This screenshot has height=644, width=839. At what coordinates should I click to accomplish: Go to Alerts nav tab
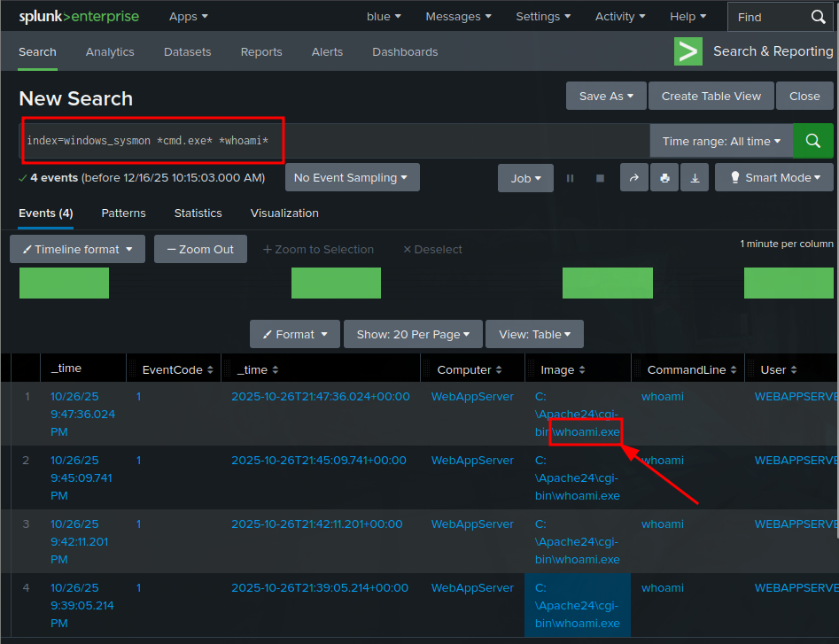pyautogui.click(x=327, y=52)
